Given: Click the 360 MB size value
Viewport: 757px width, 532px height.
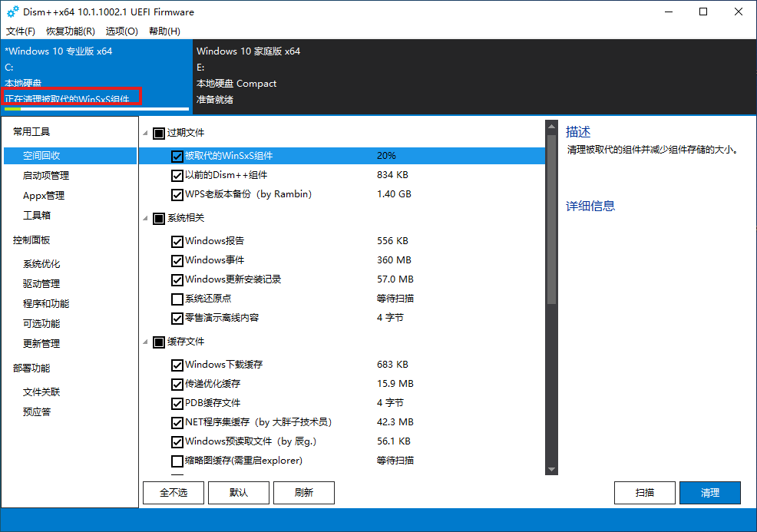Looking at the screenshot, I should pyautogui.click(x=394, y=260).
